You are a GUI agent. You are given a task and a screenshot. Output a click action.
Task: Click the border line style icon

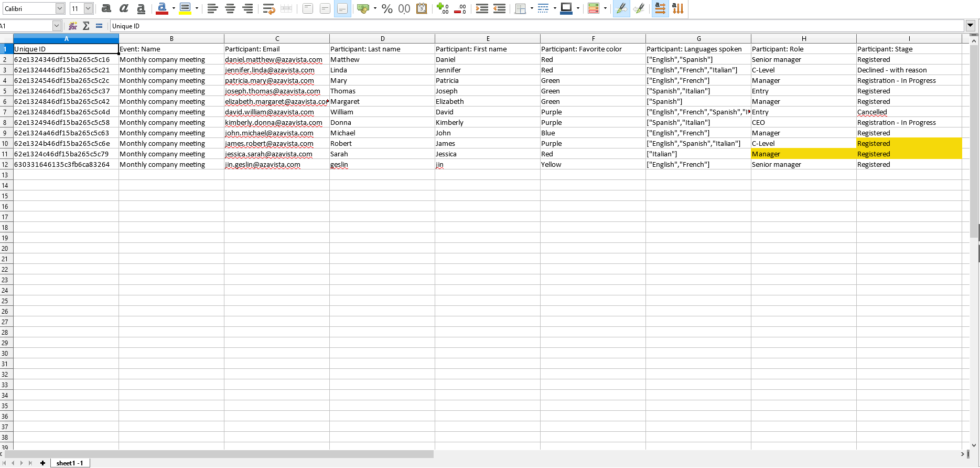(x=543, y=8)
